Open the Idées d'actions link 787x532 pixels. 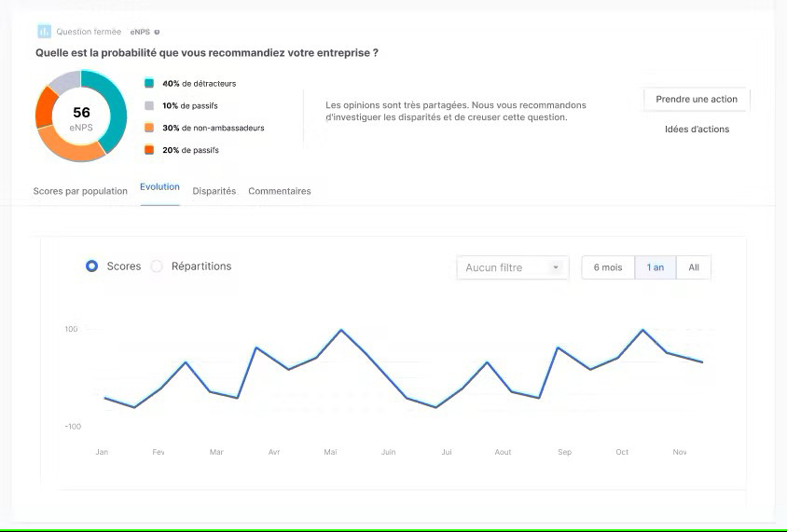pyautogui.click(x=697, y=130)
